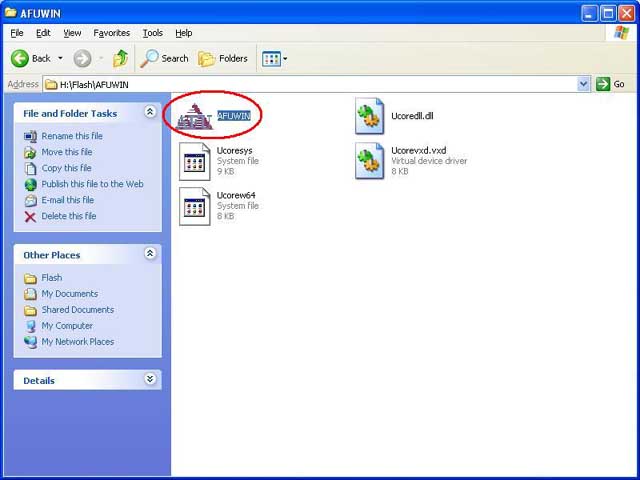Close the AFUWIN window

pyautogui.click(x=627, y=14)
